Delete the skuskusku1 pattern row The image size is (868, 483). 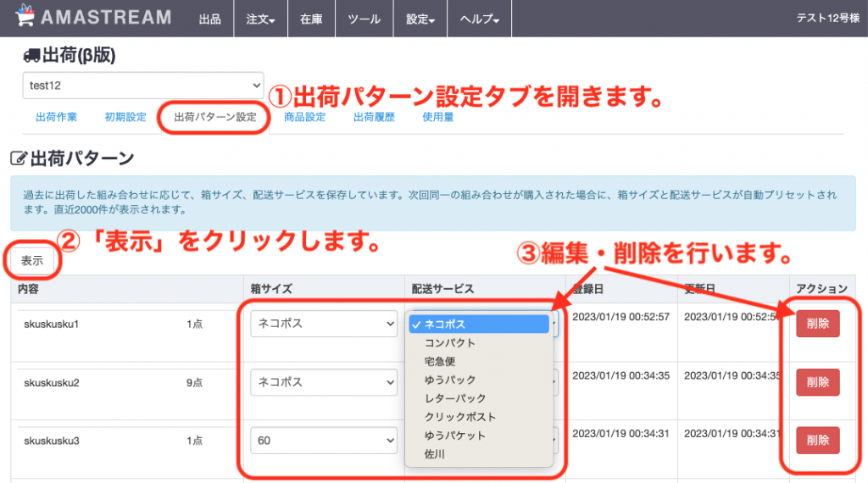click(818, 324)
